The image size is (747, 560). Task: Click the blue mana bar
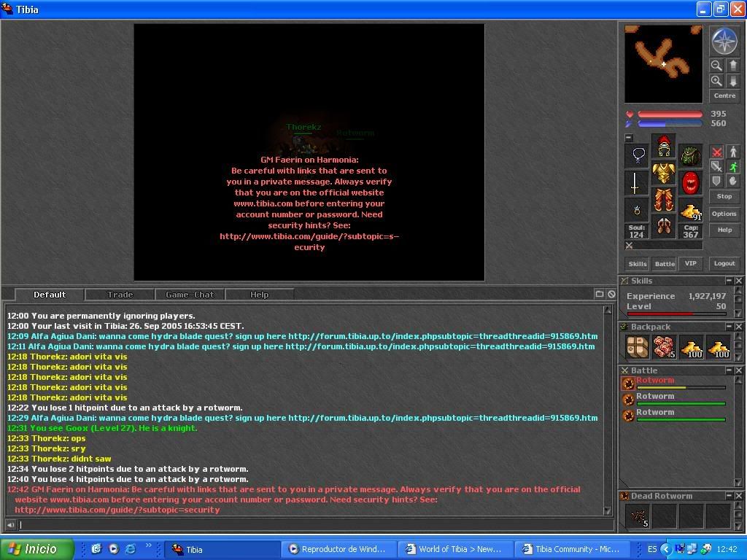[x=670, y=124]
